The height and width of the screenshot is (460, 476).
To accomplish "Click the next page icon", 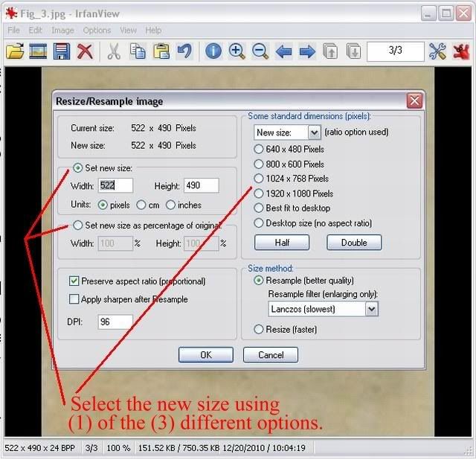I will [354, 51].
